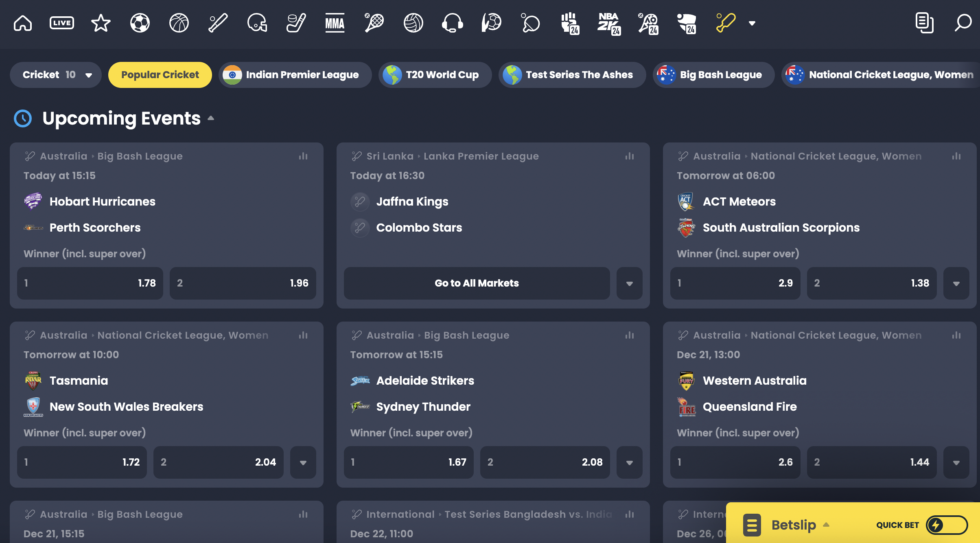Select the NBA 2K24 esports icon

point(608,23)
